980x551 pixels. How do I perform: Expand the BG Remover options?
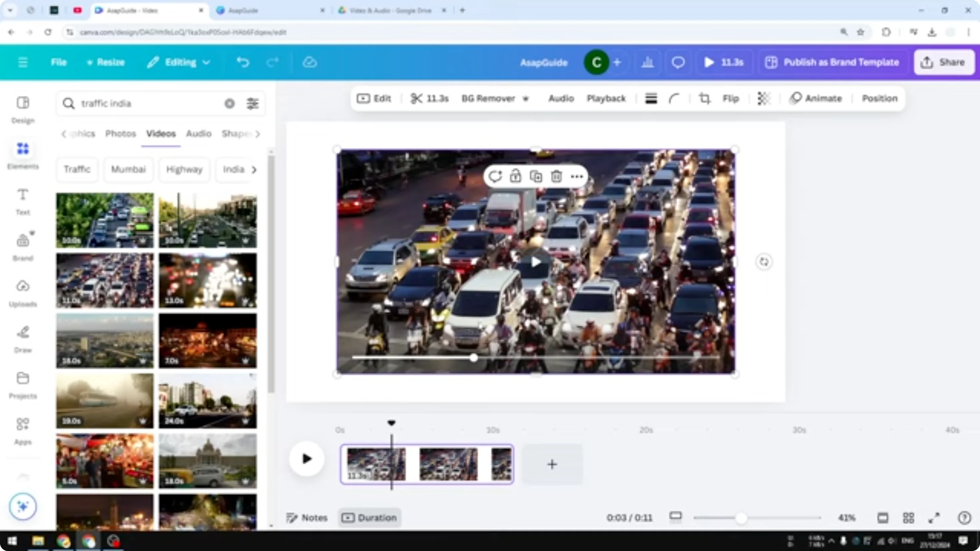coord(526,99)
